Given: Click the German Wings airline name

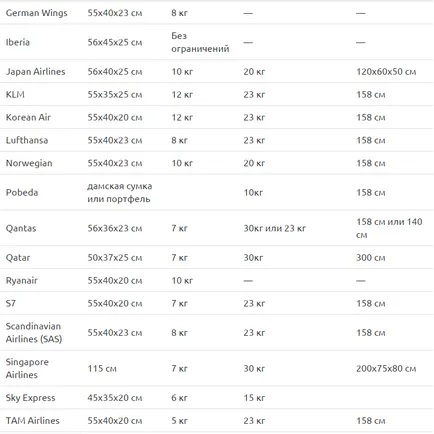Looking at the screenshot, I should pos(37,13).
